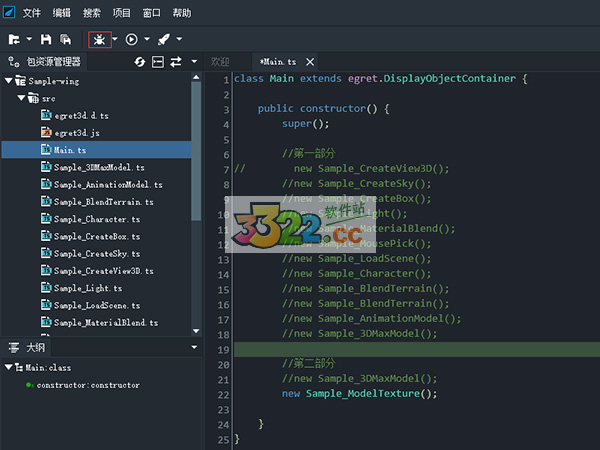Click the comment //第二部分

308,363
